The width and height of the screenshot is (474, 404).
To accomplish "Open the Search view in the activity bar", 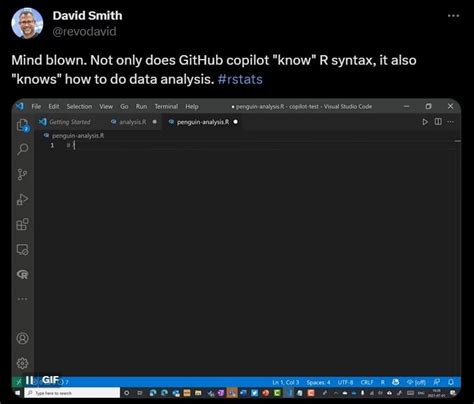I will [23, 149].
